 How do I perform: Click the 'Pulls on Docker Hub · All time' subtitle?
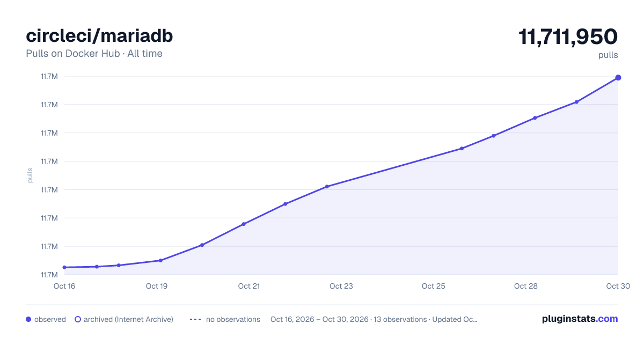point(94,54)
